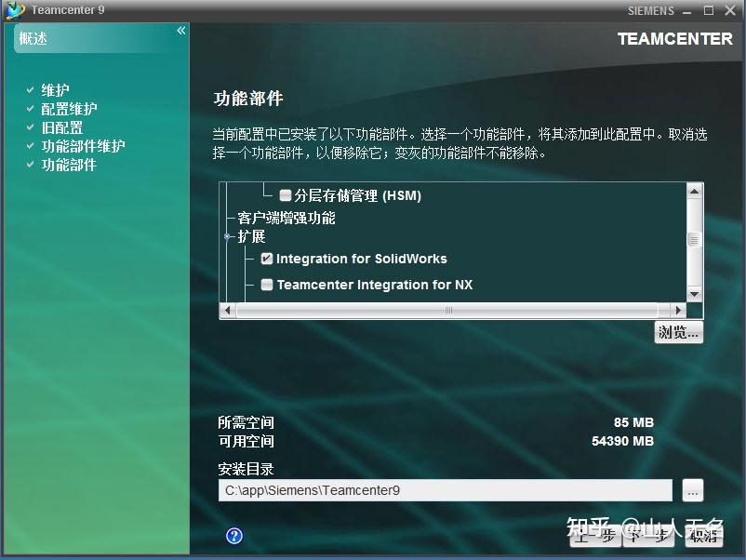Select the 功能部件 step in sidebar
746x560 pixels.
69,165
